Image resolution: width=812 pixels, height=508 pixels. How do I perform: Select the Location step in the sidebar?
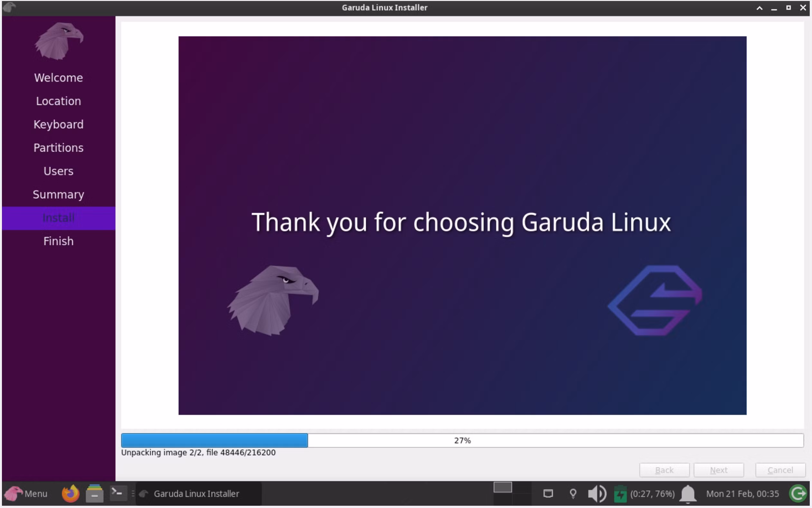[x=59, y=101]
